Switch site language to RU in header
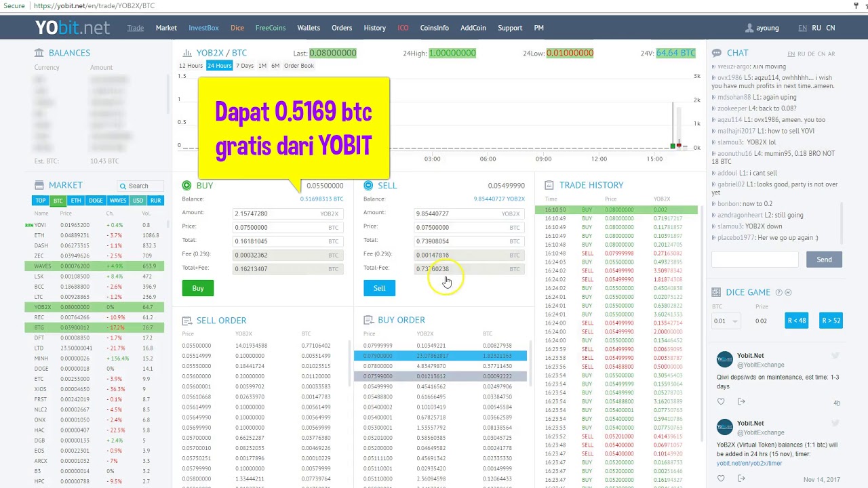 coord(816,28)
